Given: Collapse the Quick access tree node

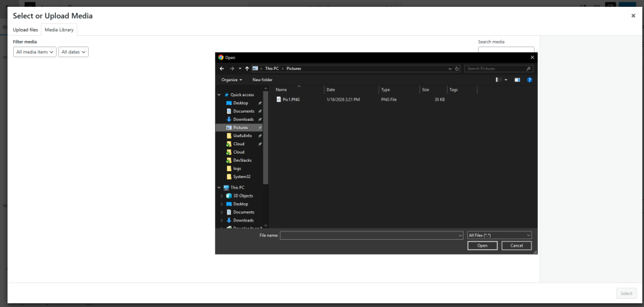Looking at the screenshot, I should coord(219,94).
